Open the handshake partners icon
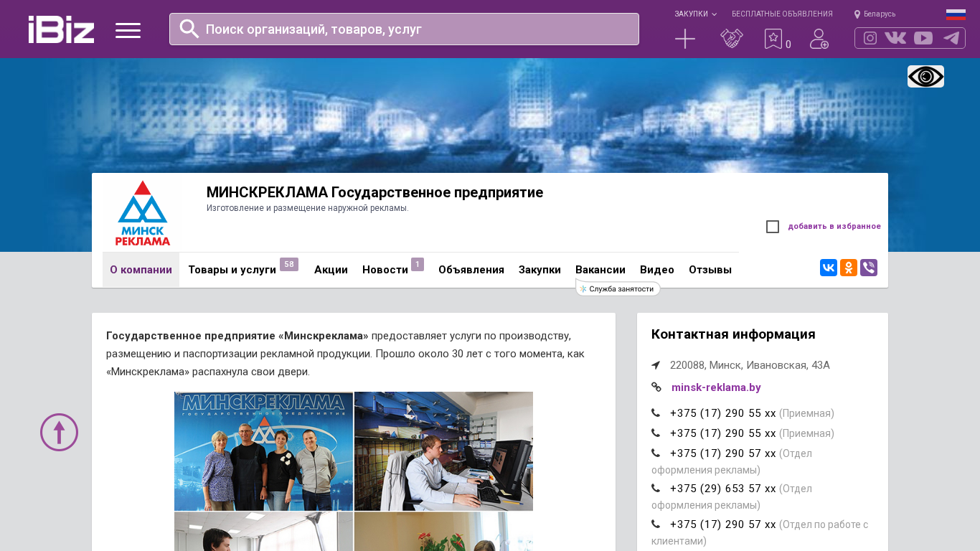980x551 pixels. click(x=732, y=39)
